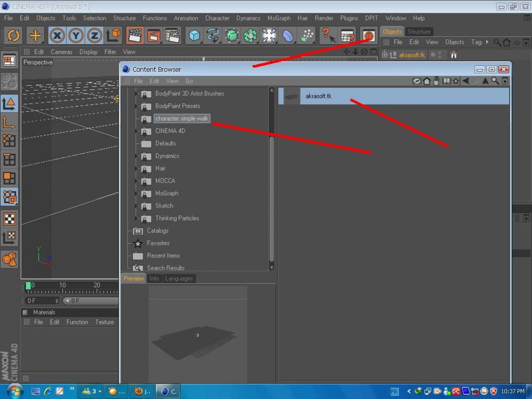Open the Plugins menu

coord(349,18)
